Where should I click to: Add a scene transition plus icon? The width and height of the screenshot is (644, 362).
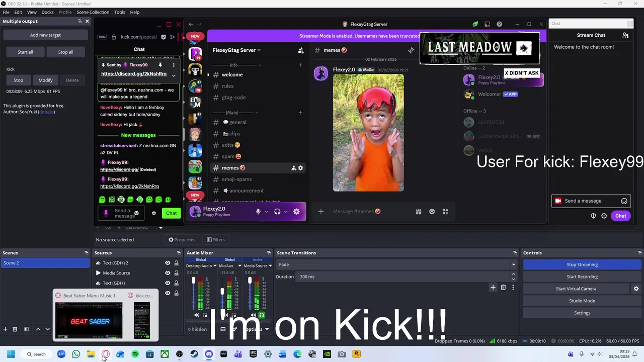tap(493, 288)
